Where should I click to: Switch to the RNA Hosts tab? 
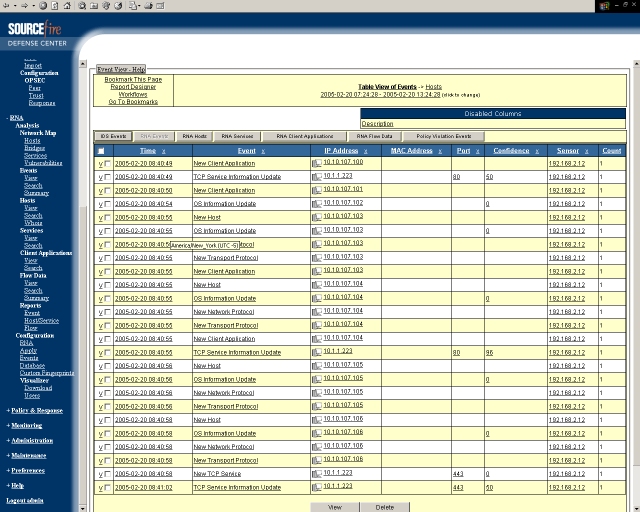click(x=195, y=136)
